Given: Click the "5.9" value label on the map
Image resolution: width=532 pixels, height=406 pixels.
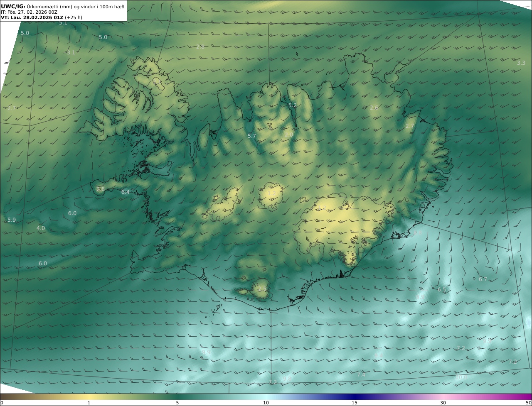Looking at the screenshot, I should (x=12, y=220).
